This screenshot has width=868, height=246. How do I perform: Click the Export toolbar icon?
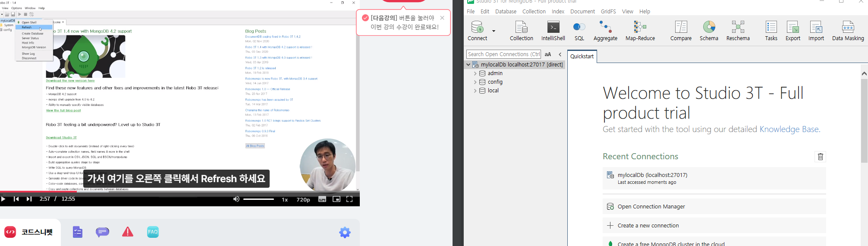[793, 31]
